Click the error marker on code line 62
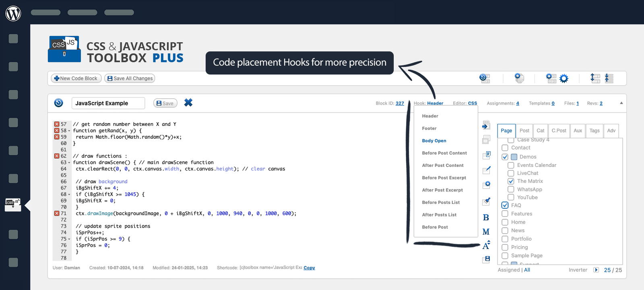 [x=57, y=156]
